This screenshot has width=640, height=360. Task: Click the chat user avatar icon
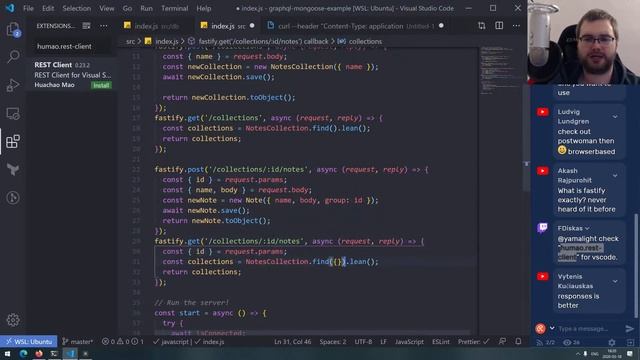pyautogui.click(x=540, y=329)
